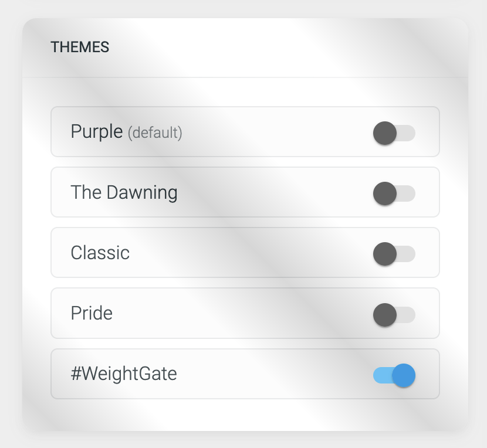Click empty middle of The Dawning row
The height and width of the screenshot is (448, 487).
[276, 192]
